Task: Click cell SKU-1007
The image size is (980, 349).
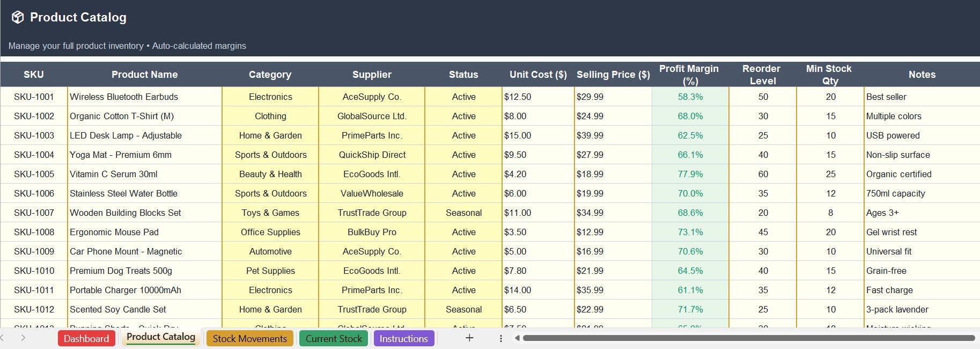Action: 34,213
